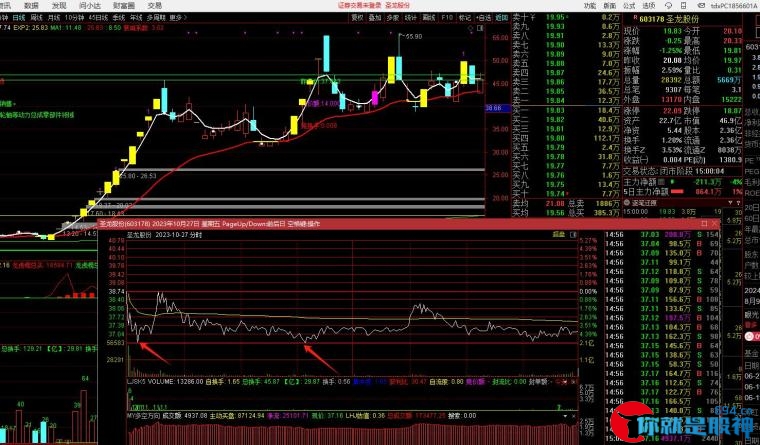The width and height of the screenshot is (760, 445).
Task: Open the 逐笔还原 panel dropdown arrow
Action: 730,203
